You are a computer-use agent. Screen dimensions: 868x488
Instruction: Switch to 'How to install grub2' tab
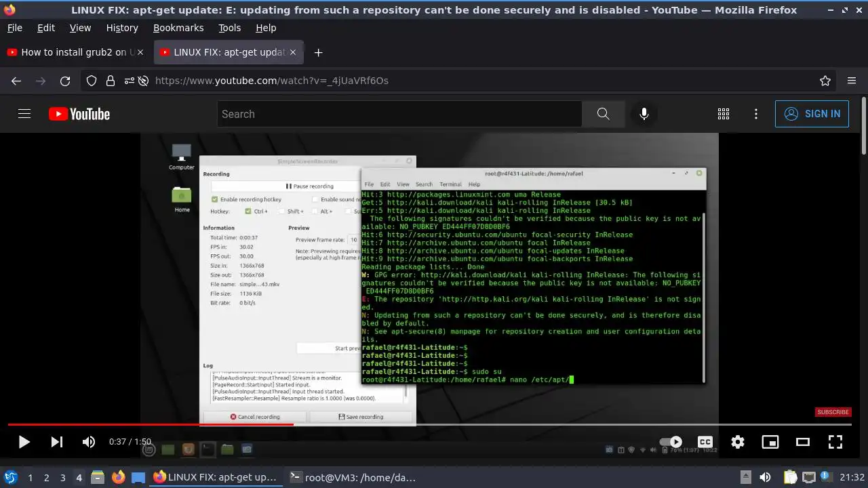pos(75,52)
